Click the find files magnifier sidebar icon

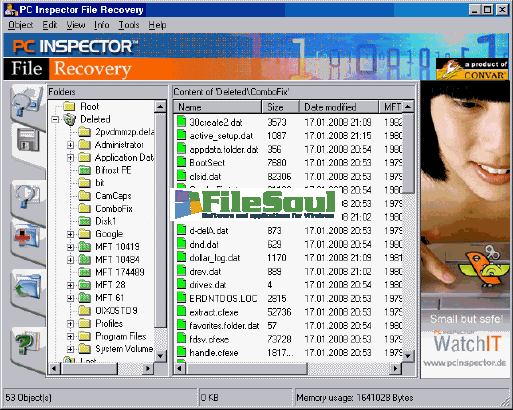(x=28, y=196)
